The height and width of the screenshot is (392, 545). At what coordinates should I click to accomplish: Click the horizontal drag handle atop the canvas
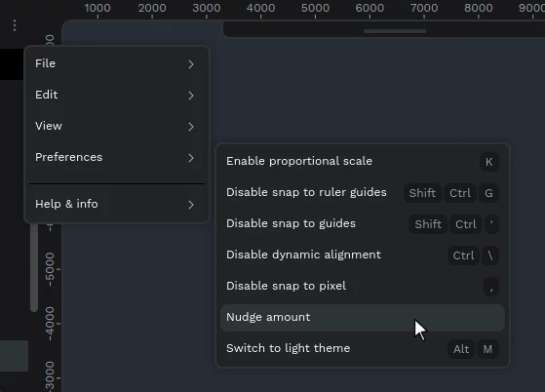tap(395, 31)
